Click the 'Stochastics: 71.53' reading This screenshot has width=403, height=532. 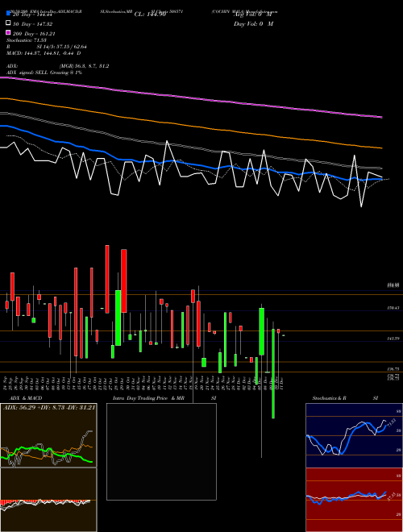coord(28,40)
